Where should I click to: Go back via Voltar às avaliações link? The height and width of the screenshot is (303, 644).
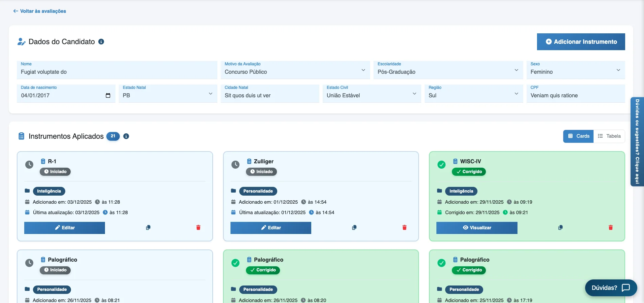pos(40,11)
